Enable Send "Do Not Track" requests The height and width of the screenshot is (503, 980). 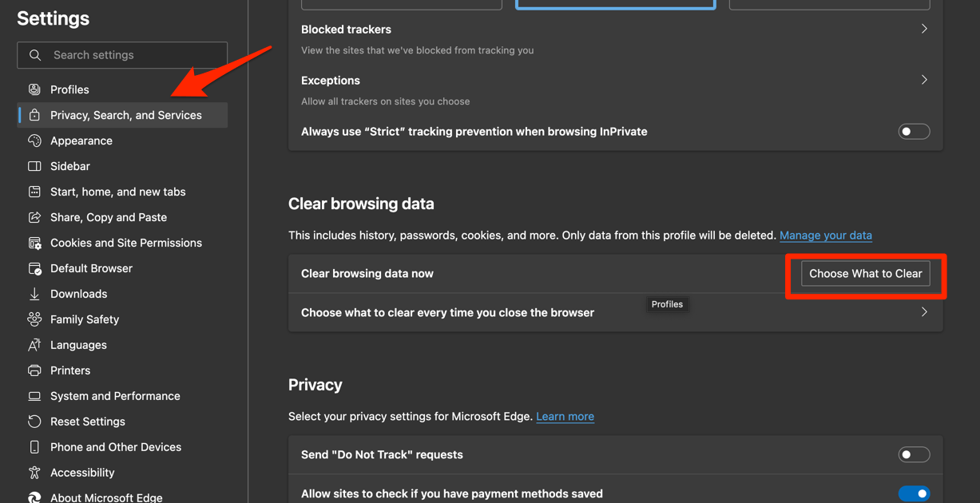pos(914,454)
